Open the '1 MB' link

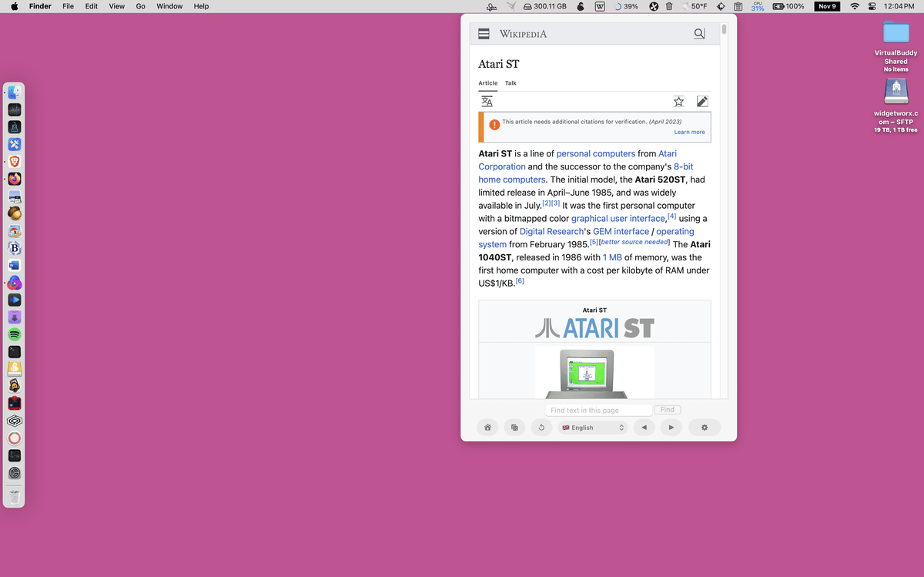click(612, 257)
